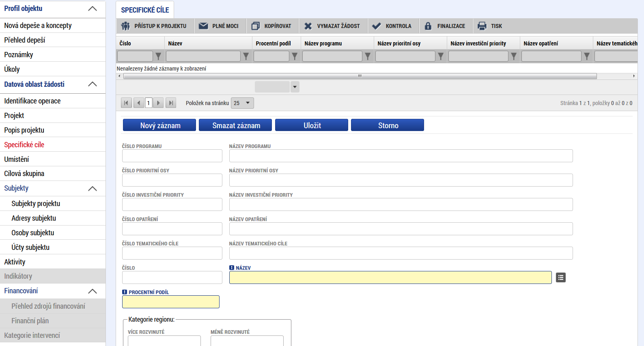Click filter funnel for Název opatření column
Viewport: 644px width, 346px height.
587,56
